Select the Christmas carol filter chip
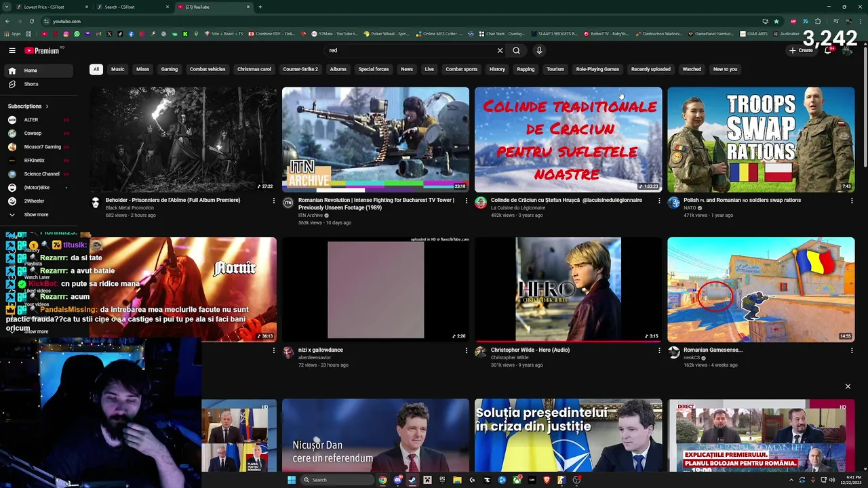The image size is (868, 488). 254,69
